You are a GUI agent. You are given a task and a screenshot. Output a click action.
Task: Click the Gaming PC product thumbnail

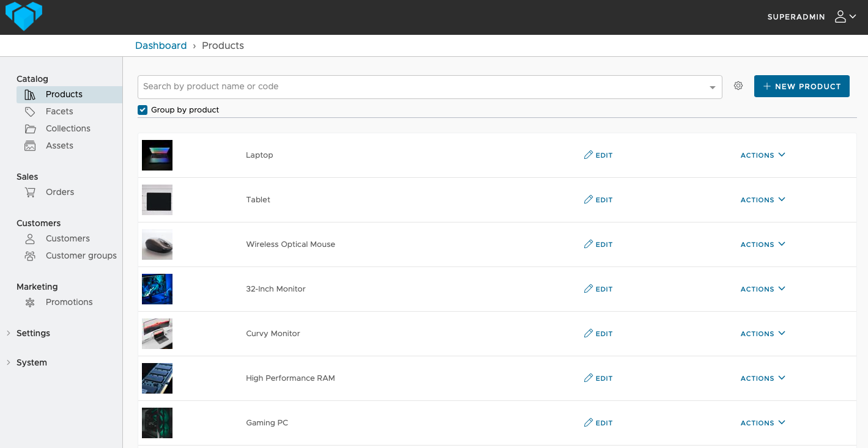[157, 423]
